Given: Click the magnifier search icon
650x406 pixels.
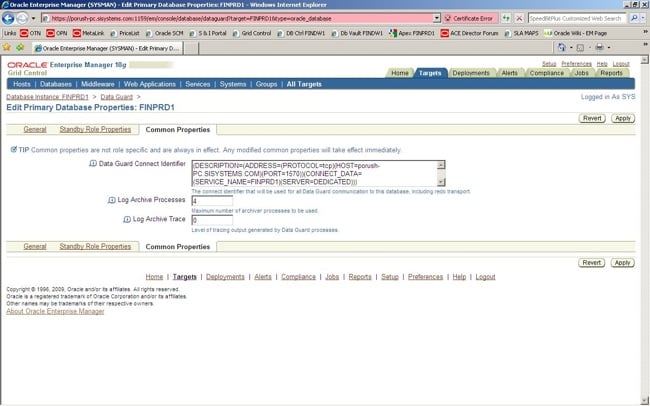Looking at the screenshot, I should point(633,18).
